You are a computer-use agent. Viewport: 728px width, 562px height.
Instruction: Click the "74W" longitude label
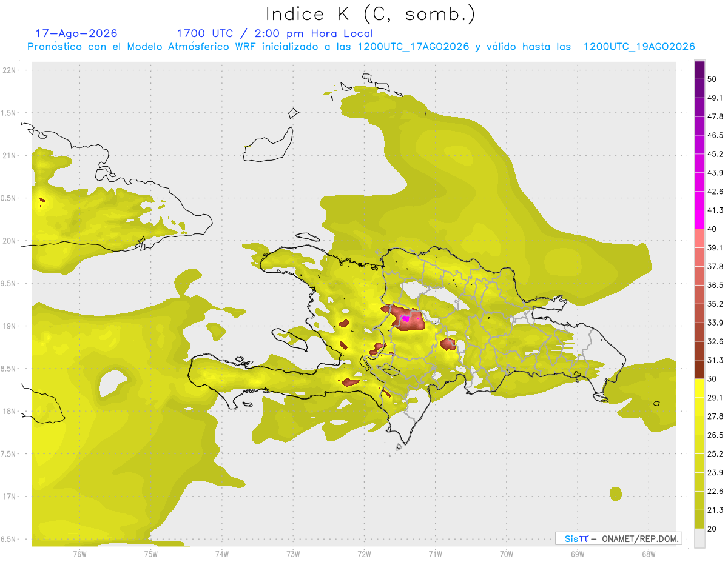pos(221,553)
